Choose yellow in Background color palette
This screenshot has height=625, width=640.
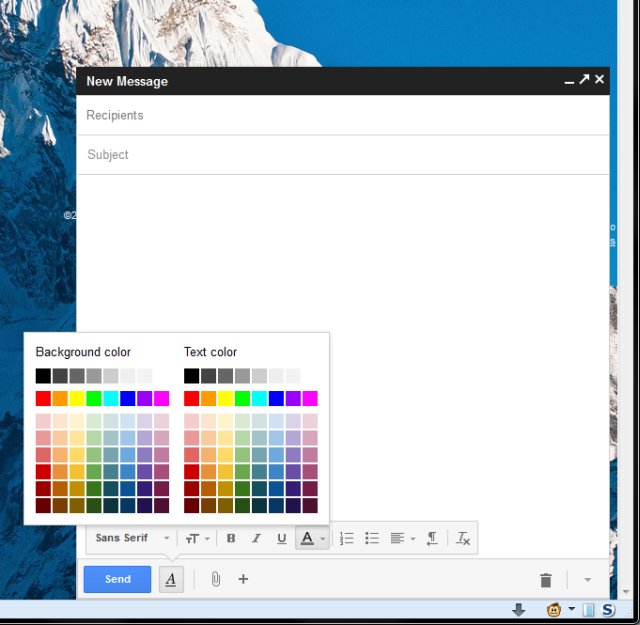coord(77,398)
